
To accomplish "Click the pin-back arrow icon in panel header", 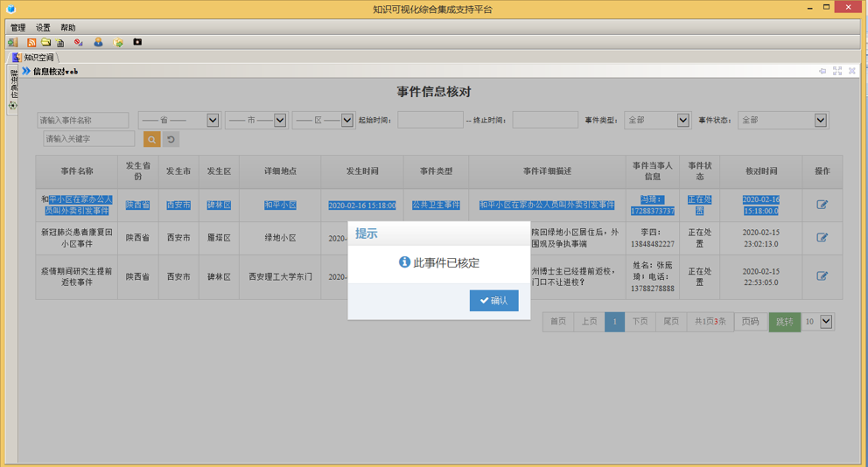I will [822, 71].
